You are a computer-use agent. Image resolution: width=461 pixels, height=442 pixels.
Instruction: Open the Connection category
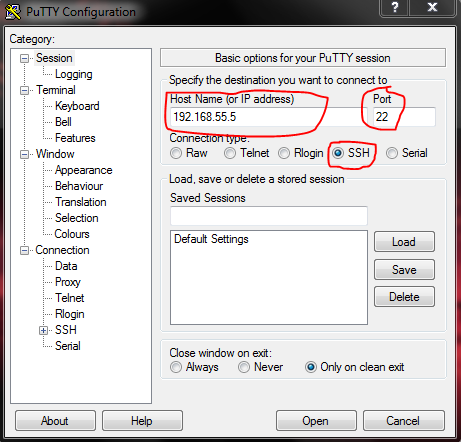62,250
